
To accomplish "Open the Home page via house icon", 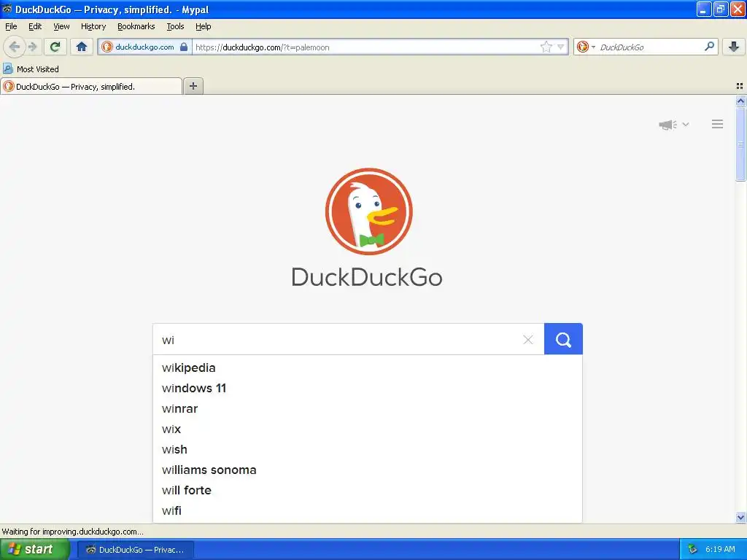I will pyautogui.click(x=82, y=47).
